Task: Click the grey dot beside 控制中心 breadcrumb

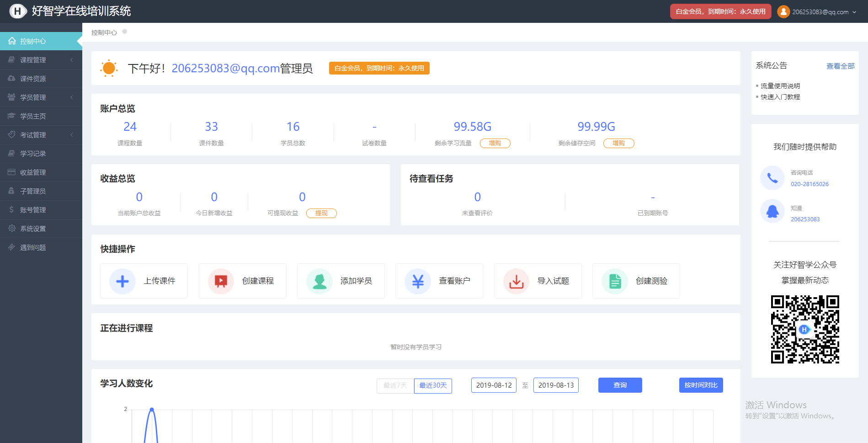Action: pyautogui.click(x=125, y=32)
